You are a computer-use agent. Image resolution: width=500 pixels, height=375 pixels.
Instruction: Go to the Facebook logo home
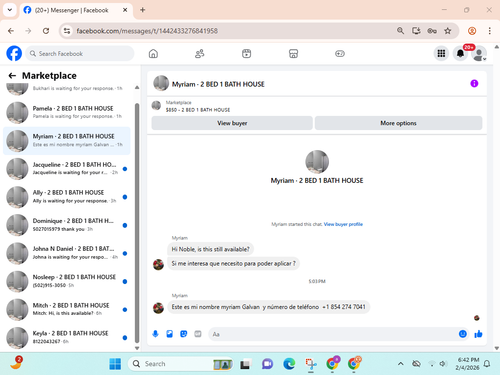tap(14, 53)
